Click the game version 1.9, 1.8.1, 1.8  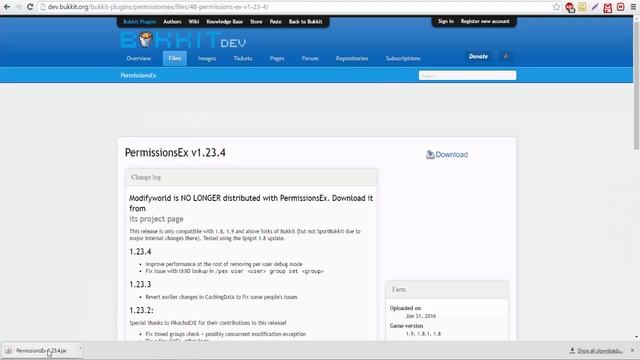[x=423, y=333]
